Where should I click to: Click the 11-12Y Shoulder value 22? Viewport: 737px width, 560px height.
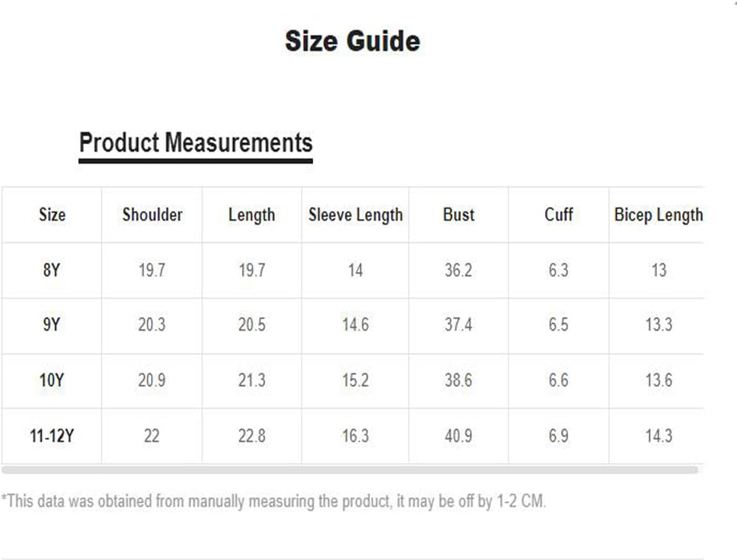152,436
